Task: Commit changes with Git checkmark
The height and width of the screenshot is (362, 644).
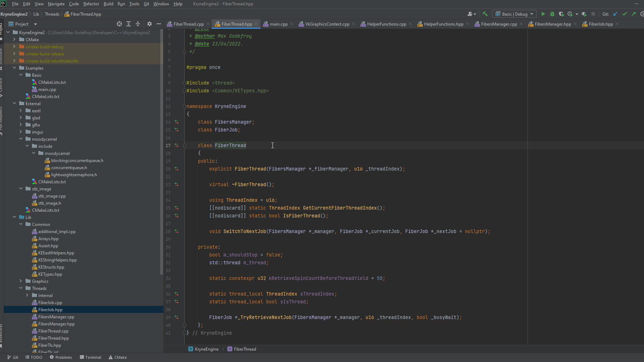Action: [624, 14]
